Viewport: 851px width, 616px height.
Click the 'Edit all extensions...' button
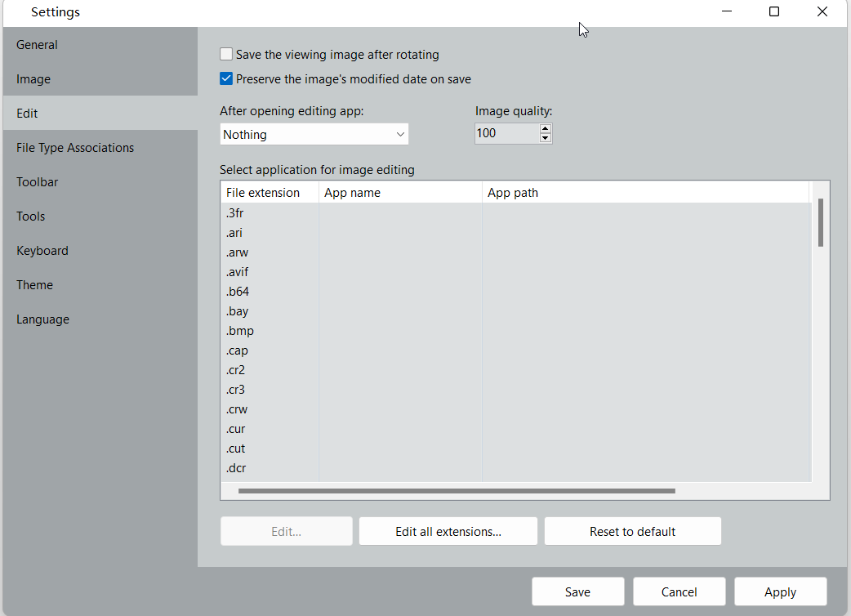tap(448, 531)
